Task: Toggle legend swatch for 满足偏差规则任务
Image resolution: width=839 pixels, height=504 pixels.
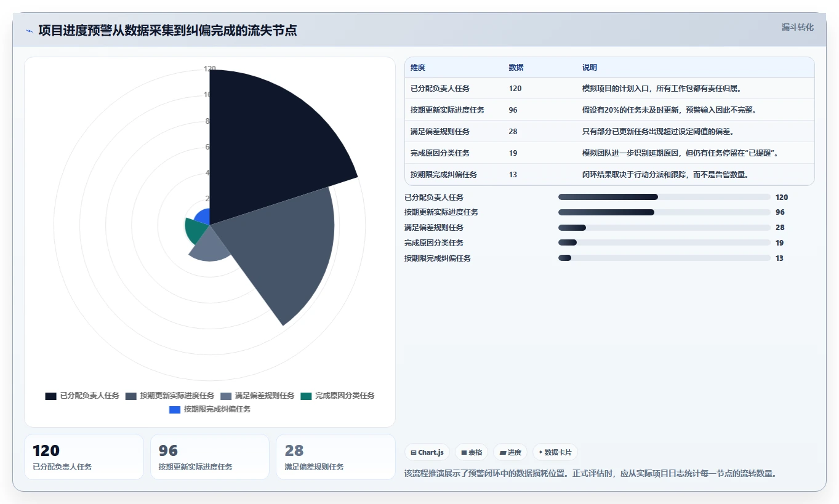Action: (x=226, y=396)
